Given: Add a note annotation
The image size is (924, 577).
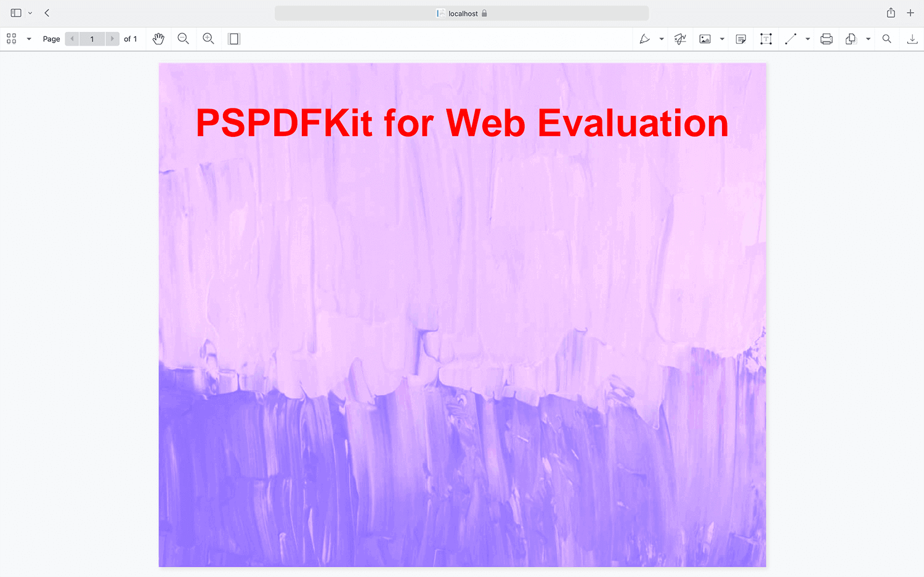Looking at the screenshot, I should point(741,39).
